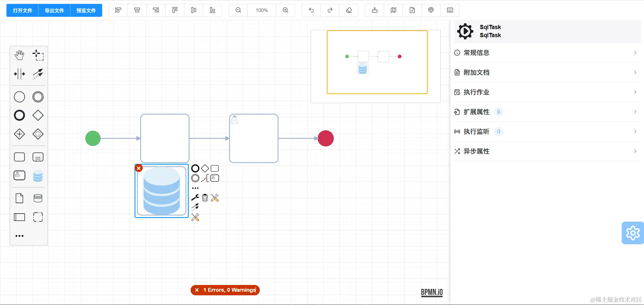Open the blue gear settings button

pos(633,233)
